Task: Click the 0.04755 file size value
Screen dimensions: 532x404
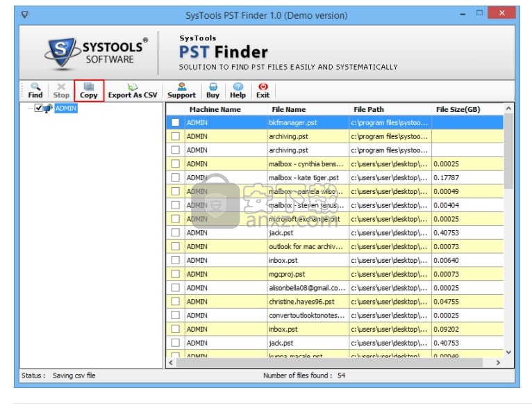Action: tap(446, 302)
